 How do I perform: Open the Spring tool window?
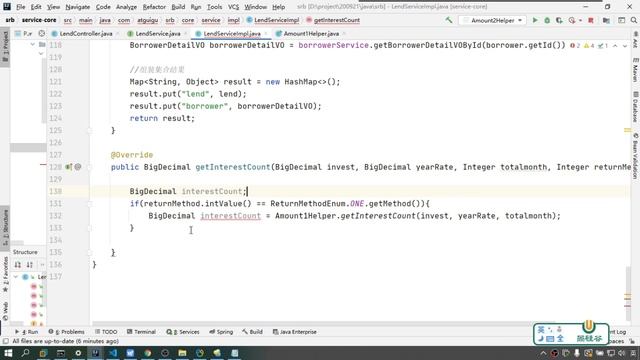point(221,332)
